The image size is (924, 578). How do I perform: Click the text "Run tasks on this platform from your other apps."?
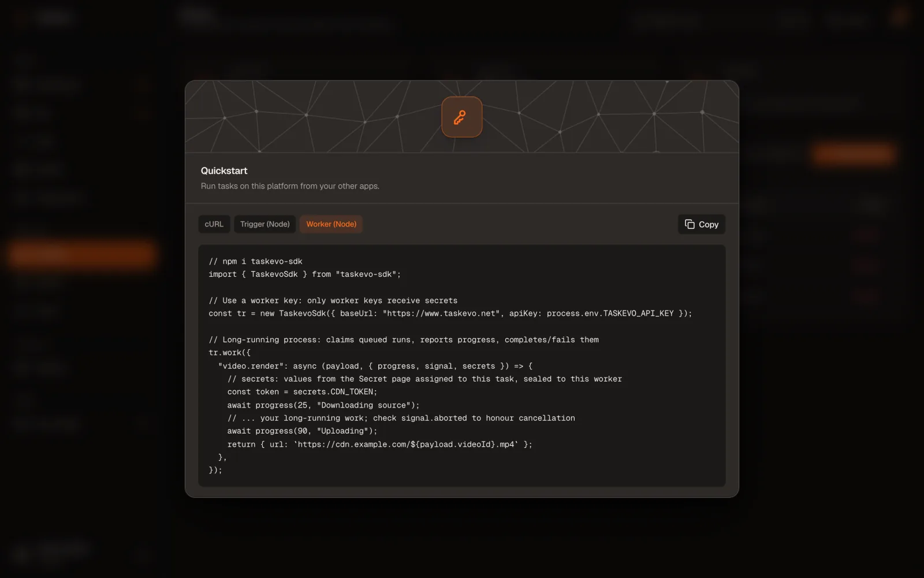tap(290, 186)
